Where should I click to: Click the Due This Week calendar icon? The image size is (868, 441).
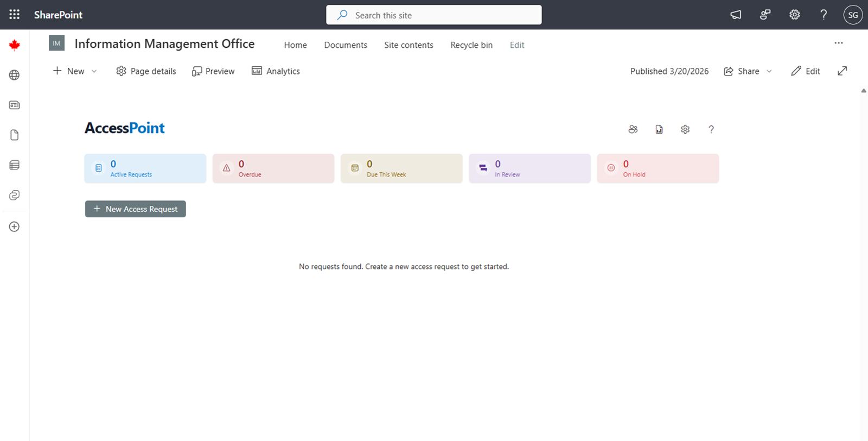[x=355, y=168]
